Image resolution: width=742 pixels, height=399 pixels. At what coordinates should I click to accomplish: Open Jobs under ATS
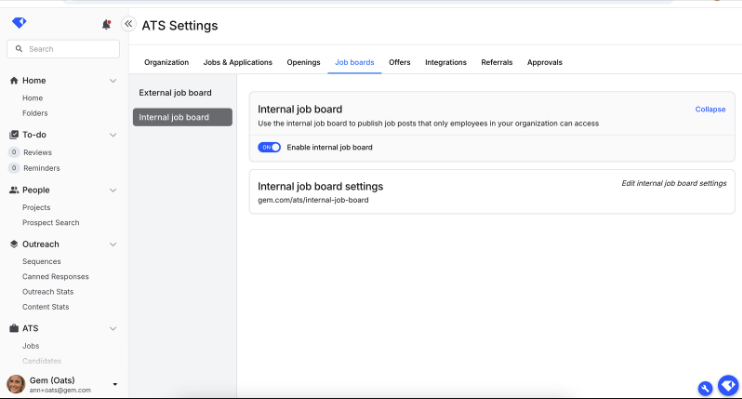click(x=30, y=346)
